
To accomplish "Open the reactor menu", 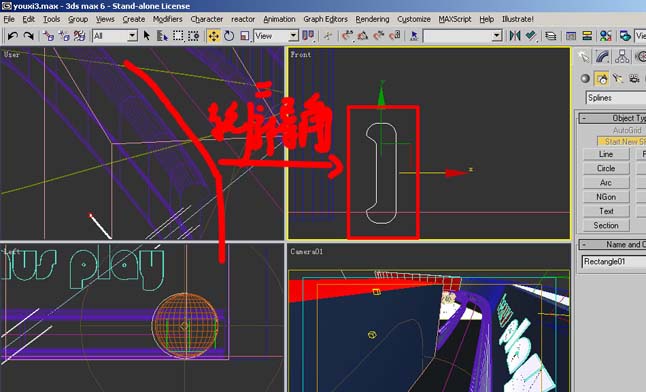I will tap(243, 19).
